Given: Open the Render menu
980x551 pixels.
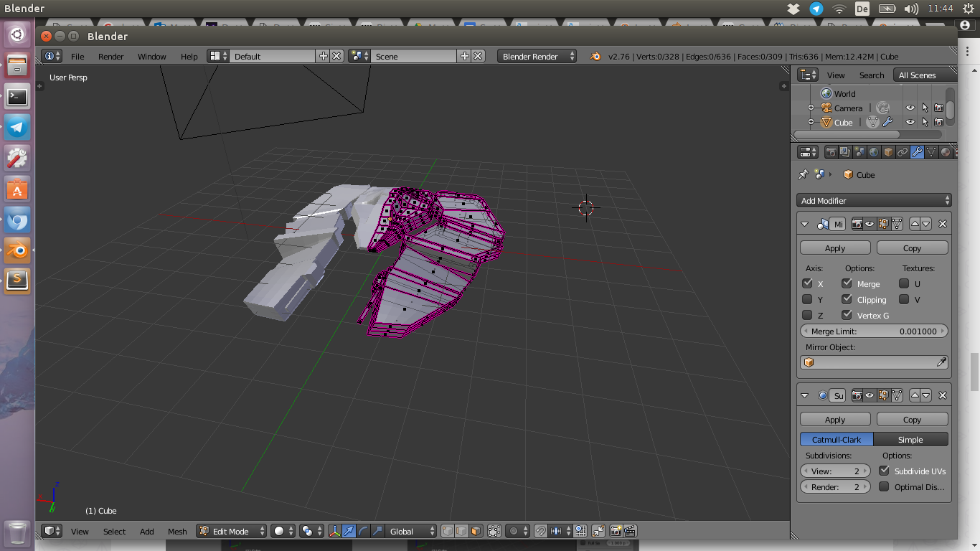Looking at the screenshot, I should tap(110, 57).
